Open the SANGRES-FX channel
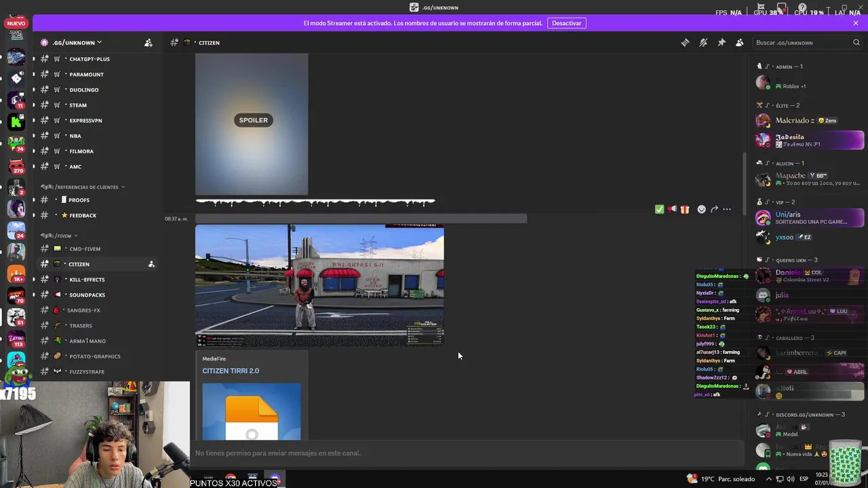Image resolution: width=868 pixels, height=488 pixels. (83, 310)
